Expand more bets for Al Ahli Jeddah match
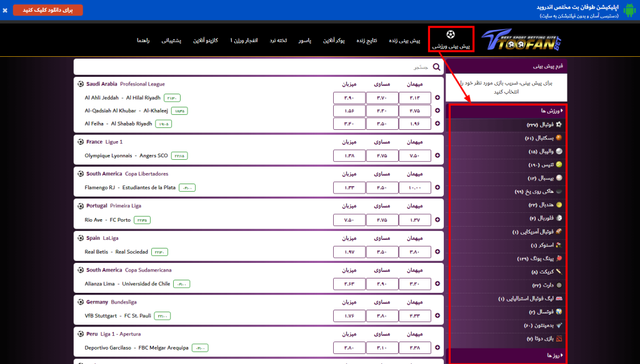Screen dimensions: 640x364 click(x=437, y=98)
